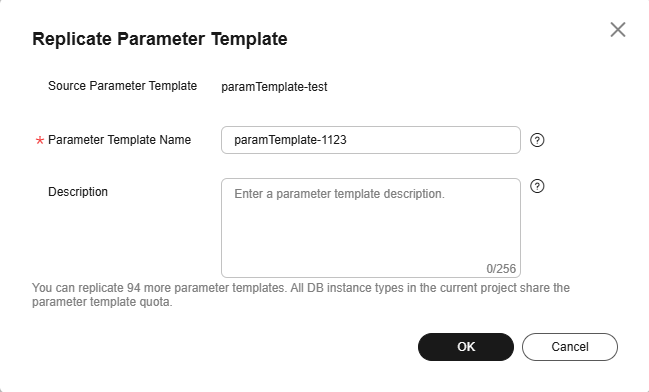
Task: Focus the Parameter Template Name input field
Action: point(370,140)
